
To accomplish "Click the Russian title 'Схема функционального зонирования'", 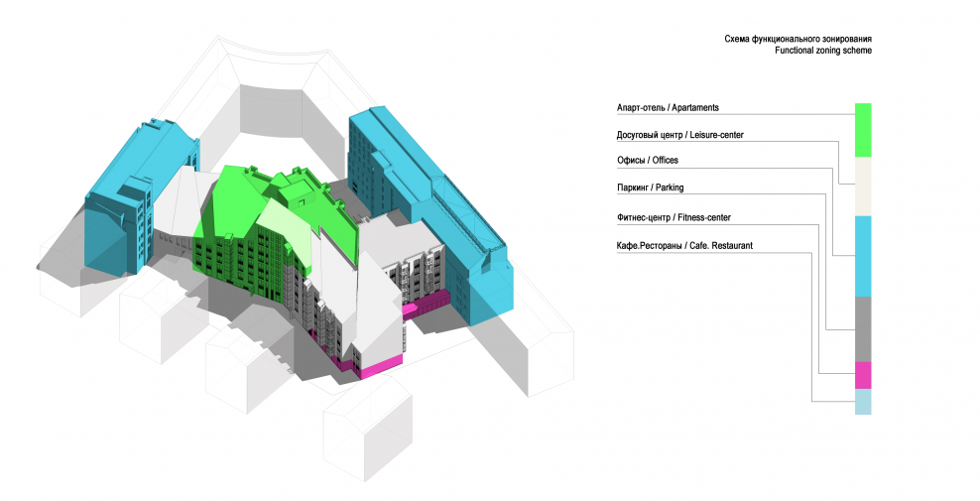I will click(798, 38).
